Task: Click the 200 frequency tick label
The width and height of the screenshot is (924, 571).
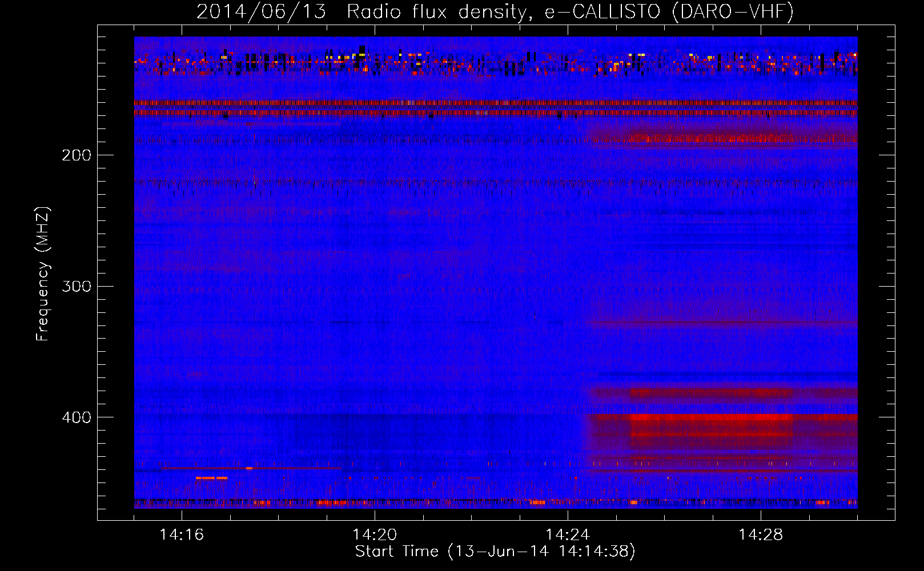Action: (77, 155)
